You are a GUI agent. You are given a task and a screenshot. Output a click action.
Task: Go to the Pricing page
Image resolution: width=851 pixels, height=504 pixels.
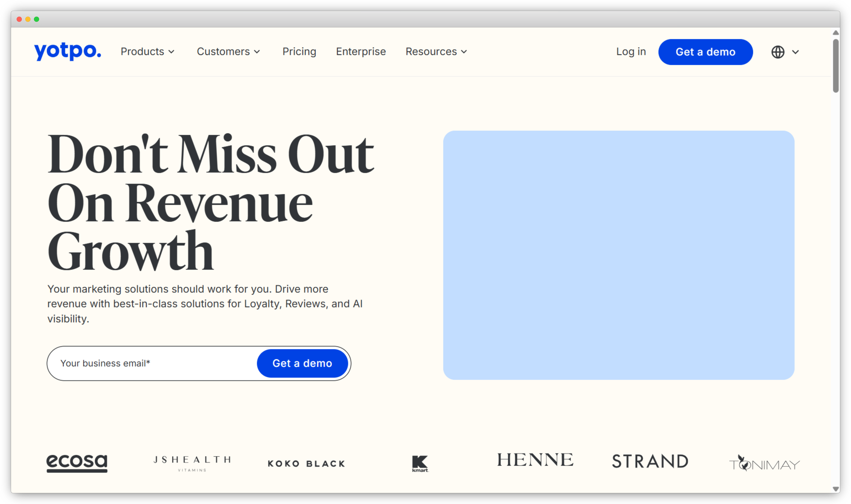pos(299,52)
